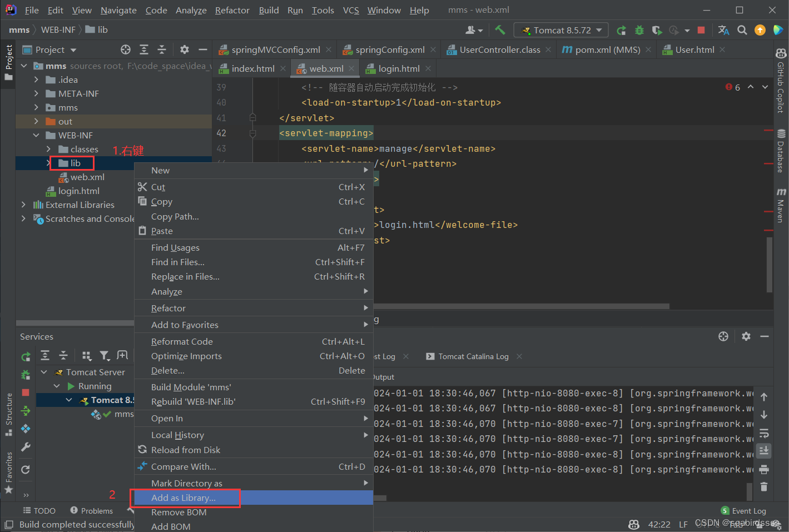This screenshot has height=532, width=789.
Task: Open the Event Log button
Action: (x=743, y=510)
